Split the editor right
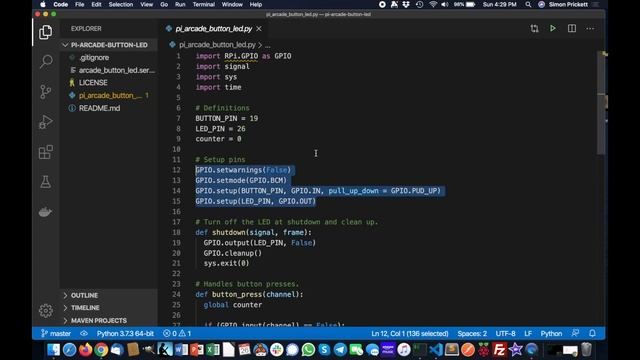 (x=572, y=29)
